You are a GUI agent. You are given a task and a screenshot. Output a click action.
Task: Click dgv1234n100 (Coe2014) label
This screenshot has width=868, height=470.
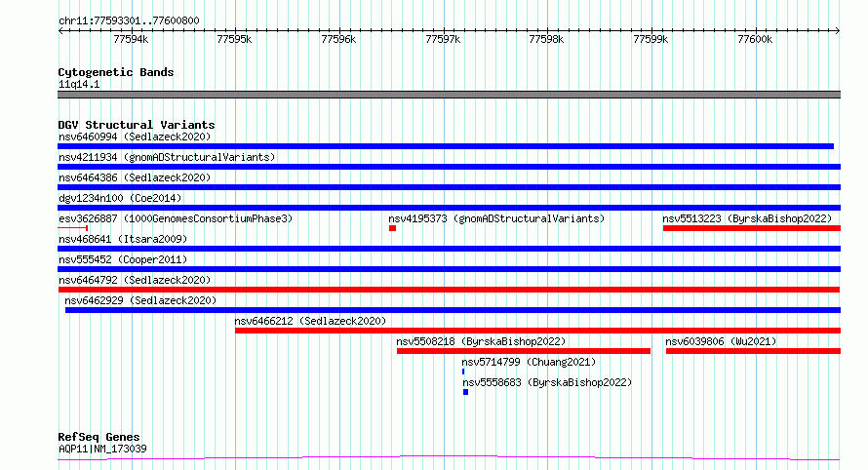(120, 198)
